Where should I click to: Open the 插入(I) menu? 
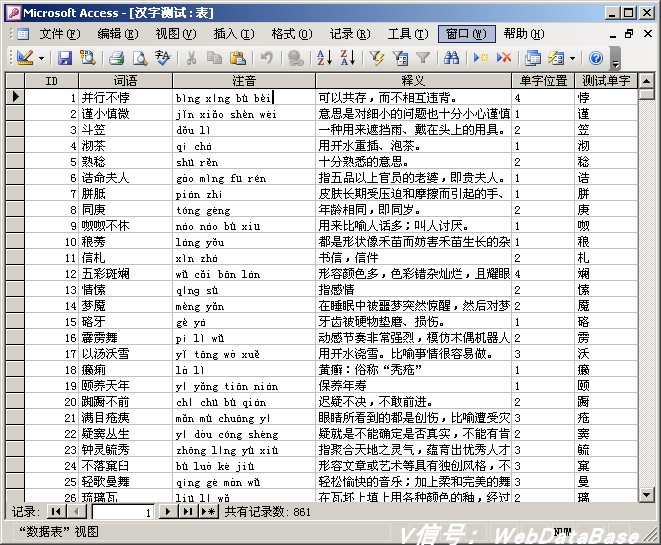(234, 34)
